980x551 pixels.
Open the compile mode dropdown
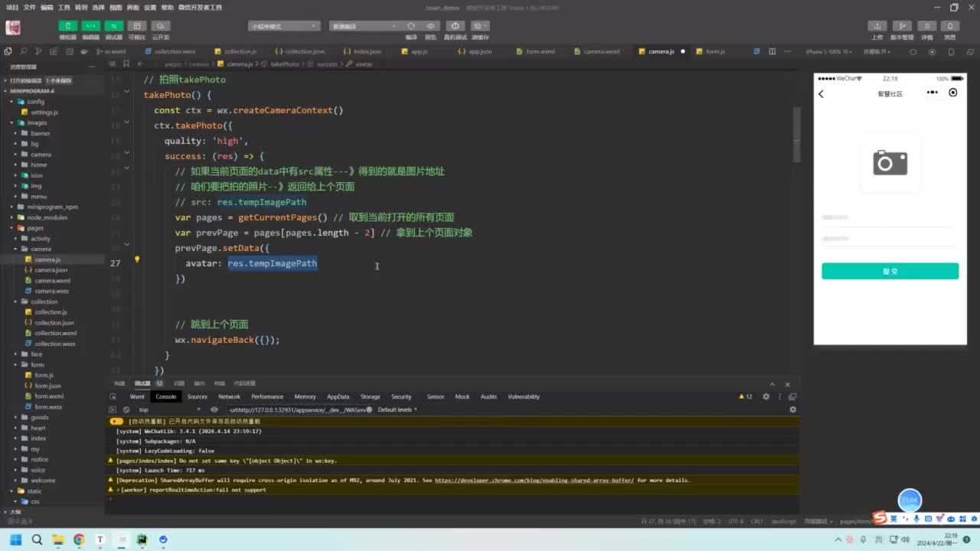(x=364, y=26)
